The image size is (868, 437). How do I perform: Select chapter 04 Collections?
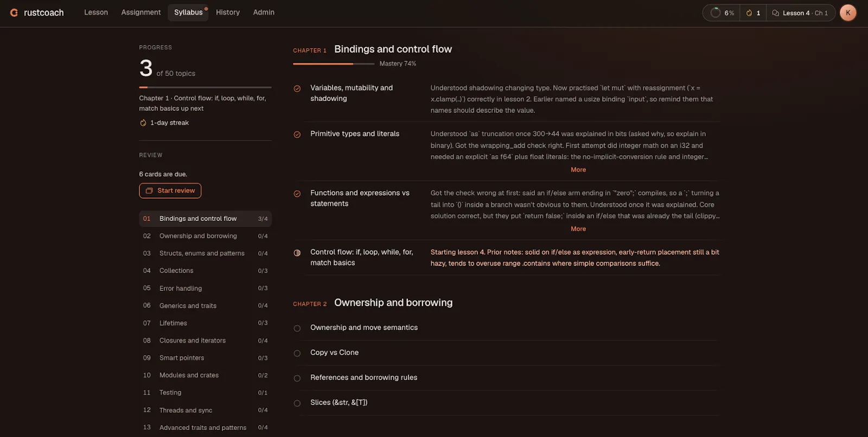[205, 271]
